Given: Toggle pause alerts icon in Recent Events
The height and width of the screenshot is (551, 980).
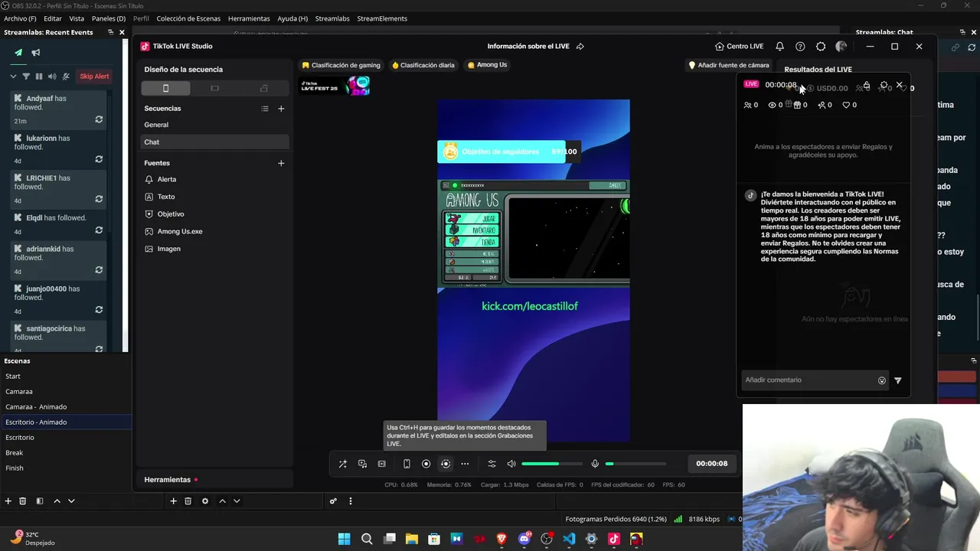Looking at the screenshot, I should (x=39, y=77).
